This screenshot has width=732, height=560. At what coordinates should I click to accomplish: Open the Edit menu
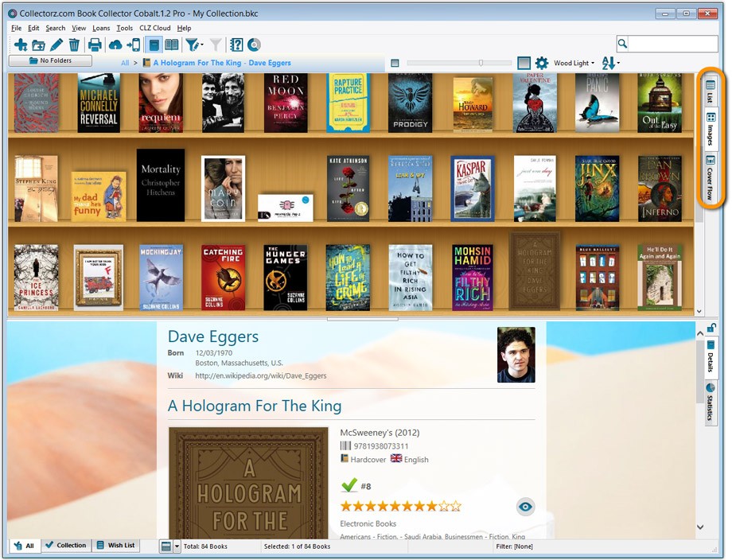coord(33,28)
